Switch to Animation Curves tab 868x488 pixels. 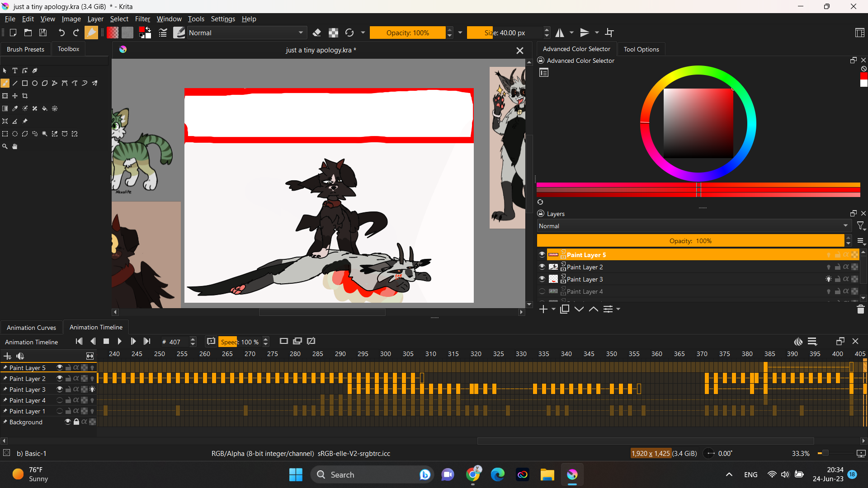31,328
